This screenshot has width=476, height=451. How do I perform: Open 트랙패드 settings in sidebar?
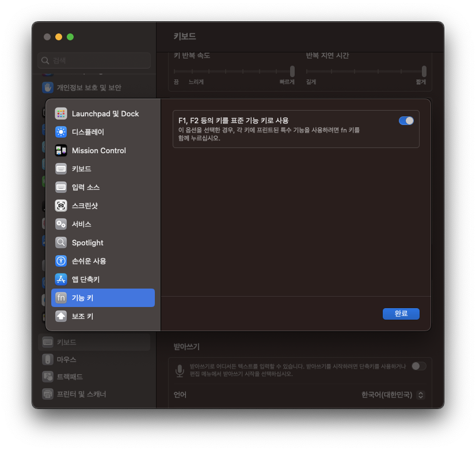(x=94, y=377)
